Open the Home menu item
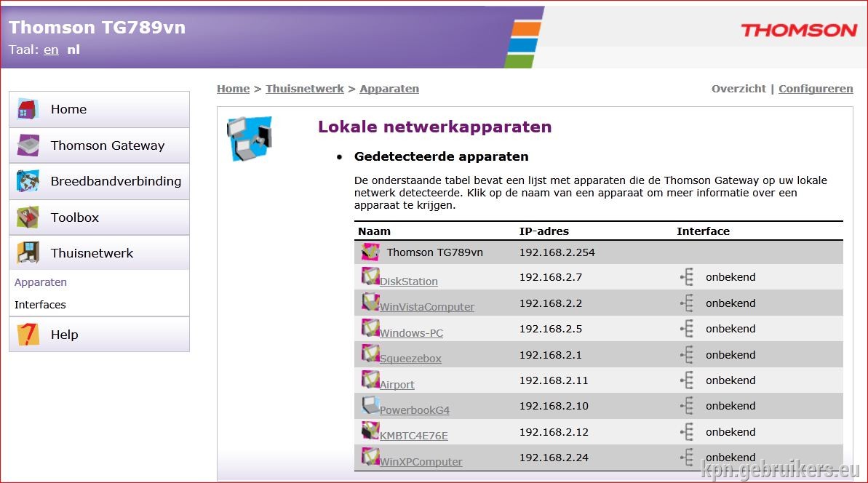 99,109
